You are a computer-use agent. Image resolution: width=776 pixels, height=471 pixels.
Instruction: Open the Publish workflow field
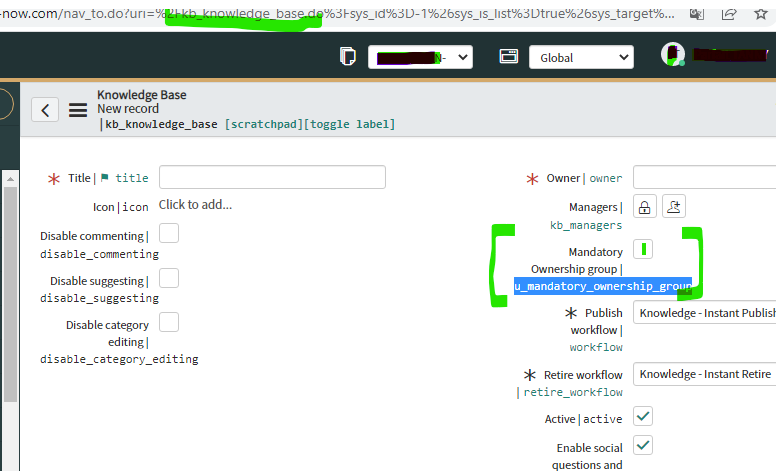pyautogui.click(x=705, y=313)
